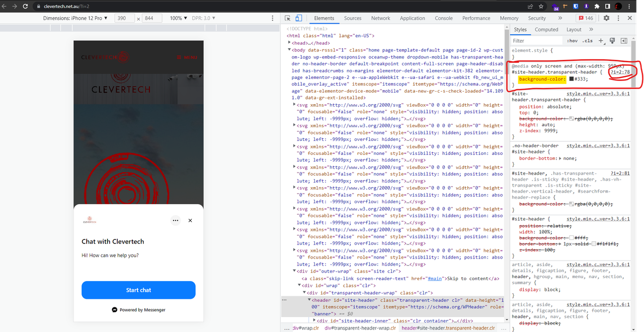Image resolution: width=644 pixels, height=332 pixels.
Task: Open the Console tab
Action: [x=444, y=18]
